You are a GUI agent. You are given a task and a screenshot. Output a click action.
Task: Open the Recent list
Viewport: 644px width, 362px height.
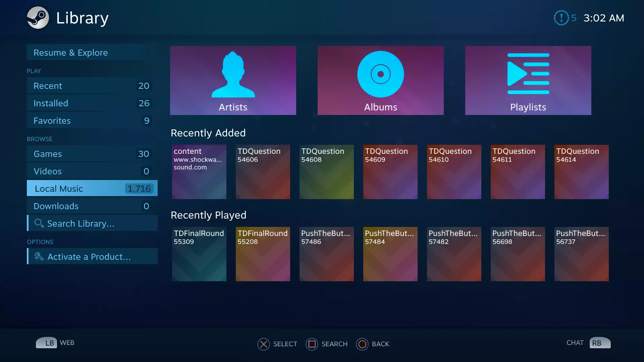[x=89, y=86]
